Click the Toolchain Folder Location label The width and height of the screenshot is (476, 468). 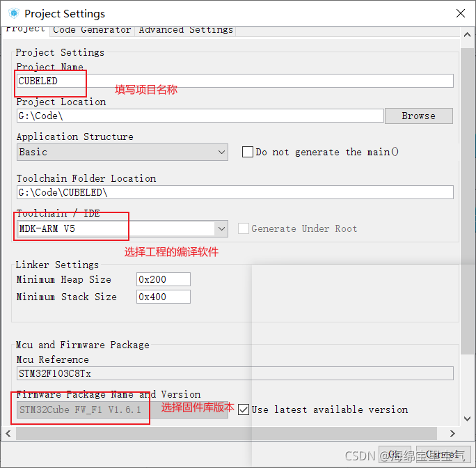pyautogui.click(x=86, y=178)
